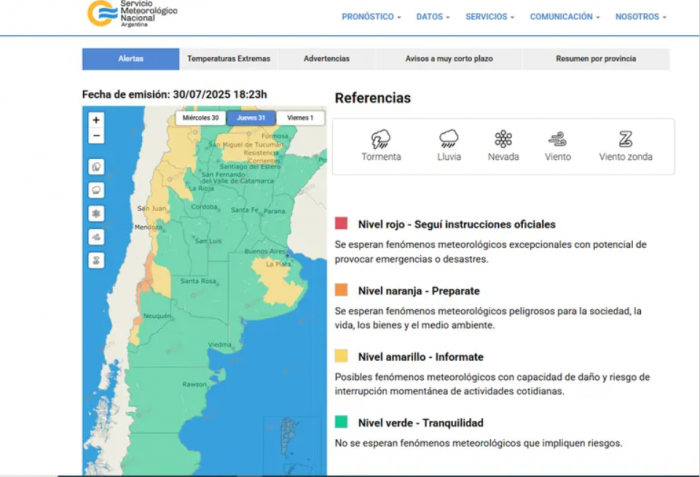Click the Tormenta icon in Referencias
The height and width of the screenshot is (477, 700).
381,139
